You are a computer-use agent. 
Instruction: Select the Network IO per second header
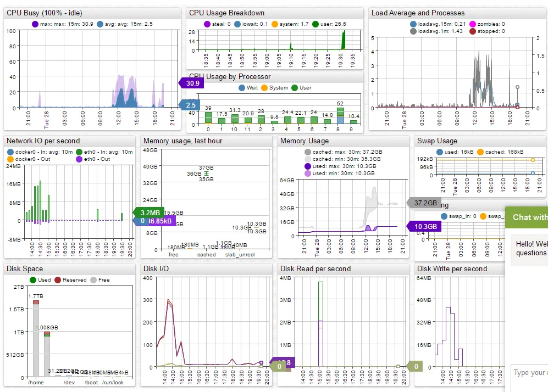(43, 141)
